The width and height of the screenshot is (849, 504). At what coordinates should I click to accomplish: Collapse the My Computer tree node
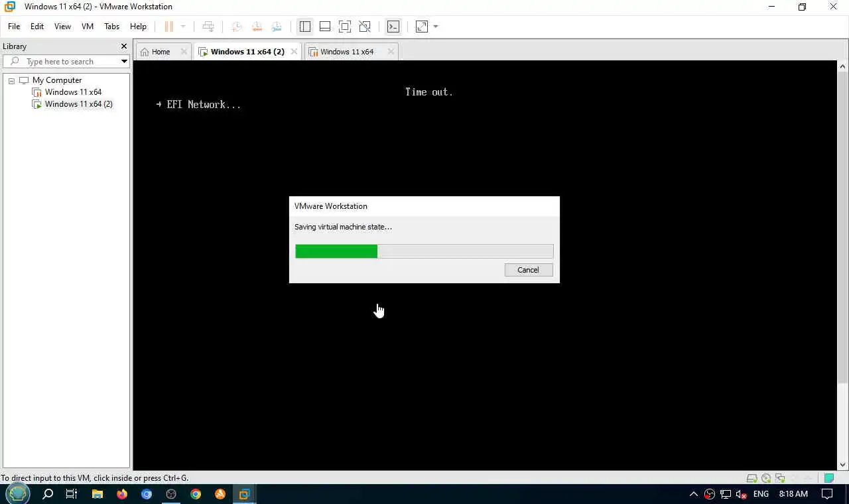tap(11, 80)
